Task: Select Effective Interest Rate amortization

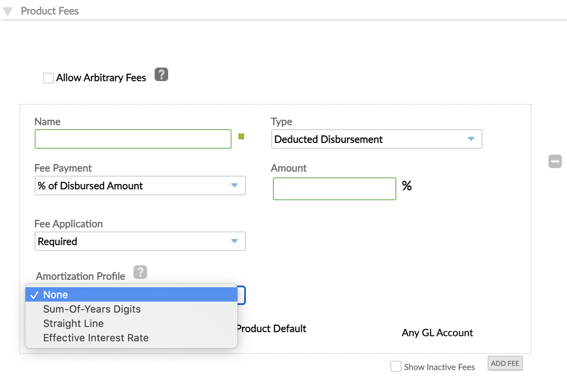Action: coord(95,338)
